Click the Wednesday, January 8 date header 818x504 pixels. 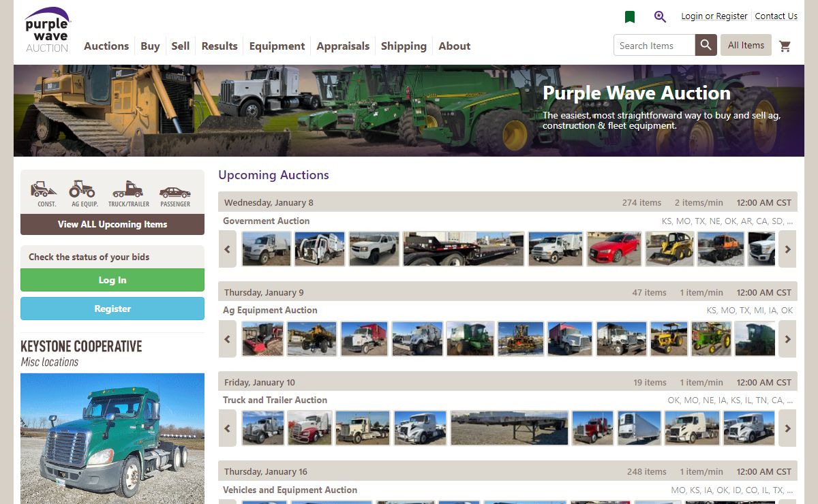tap(269, 202)
